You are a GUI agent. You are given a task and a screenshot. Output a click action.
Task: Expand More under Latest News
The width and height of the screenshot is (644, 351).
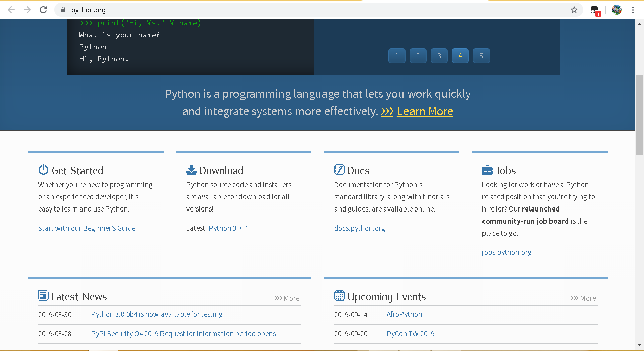point(287,298)
